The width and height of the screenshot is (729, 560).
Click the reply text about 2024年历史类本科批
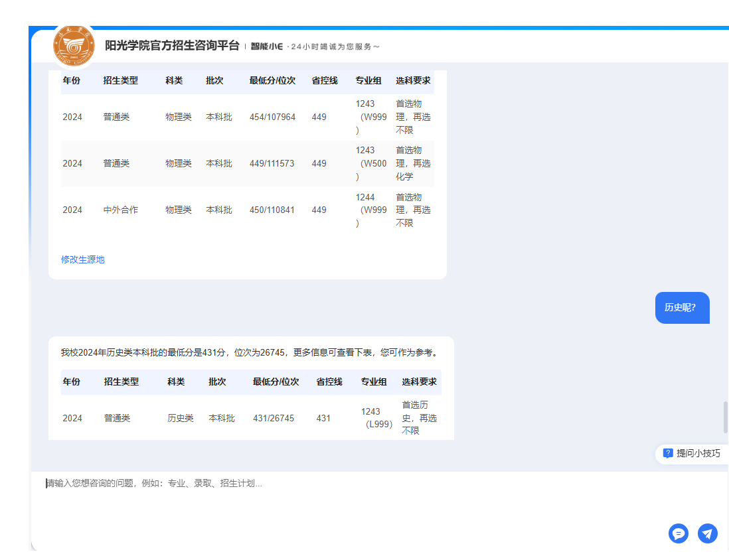tap(250, 353)
